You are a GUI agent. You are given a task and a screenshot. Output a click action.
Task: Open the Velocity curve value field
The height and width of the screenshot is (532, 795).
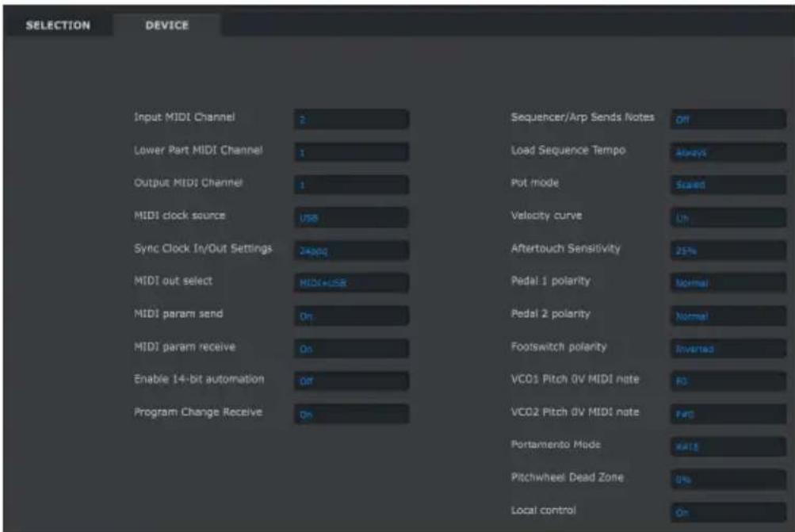click(x=728, y=217)
